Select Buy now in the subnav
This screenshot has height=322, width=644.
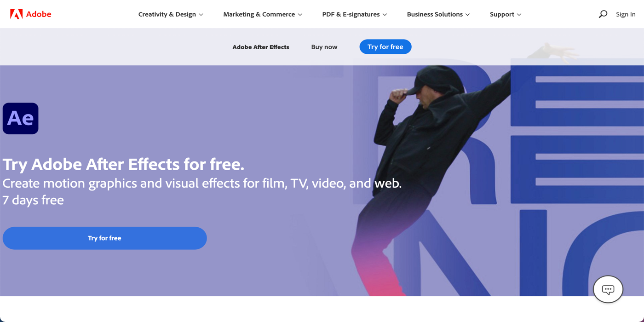tap(324, 47)
